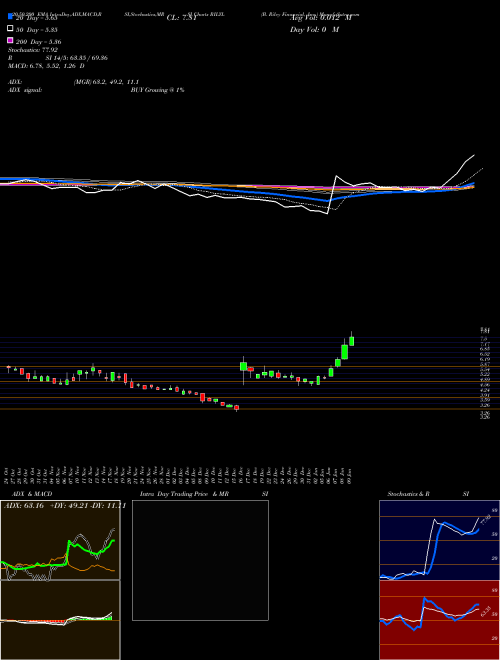Click the last green candlestick on price chart
Screen dimensions: 500x660
click(x=351, y=341)
